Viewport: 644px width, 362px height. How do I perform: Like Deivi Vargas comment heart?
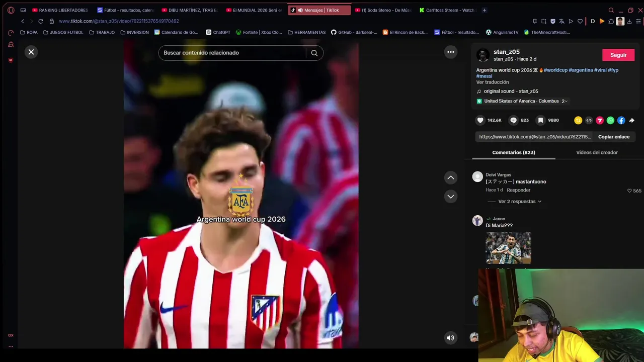tap(629, 191)
